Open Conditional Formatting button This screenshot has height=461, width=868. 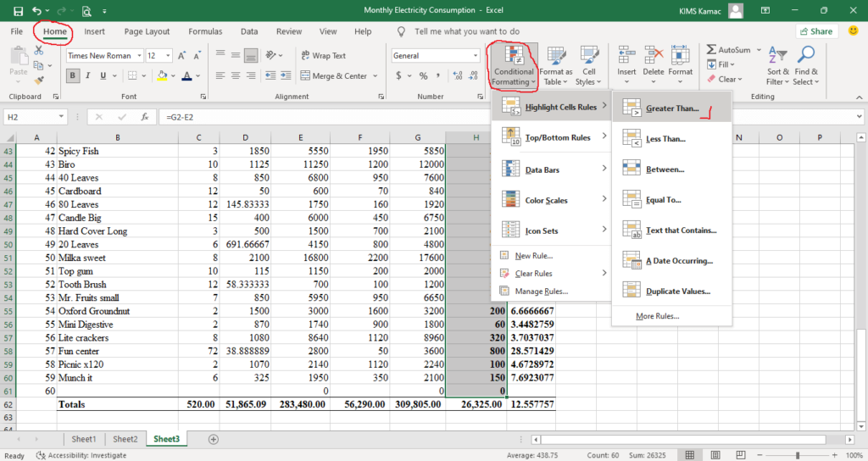[514, 65]
